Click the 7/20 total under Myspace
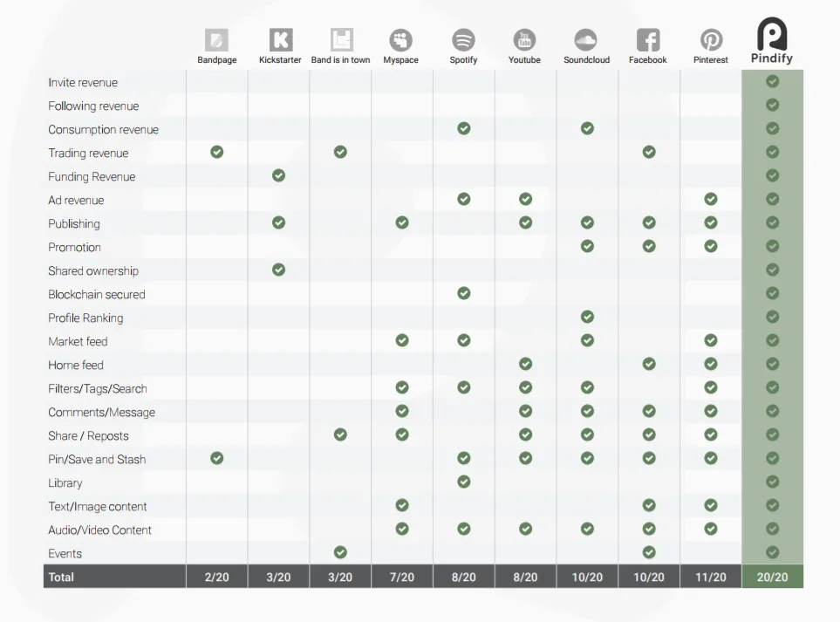Image resolution: width=840 pixels, height=622 pixels. pyautogui.click(x=402, y=577)
